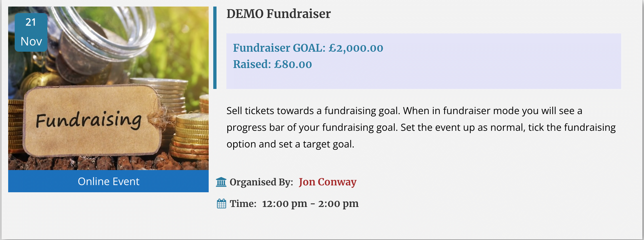Click the calendar icon beside Time
644x240 pixels.
click(x=221, y=204)
